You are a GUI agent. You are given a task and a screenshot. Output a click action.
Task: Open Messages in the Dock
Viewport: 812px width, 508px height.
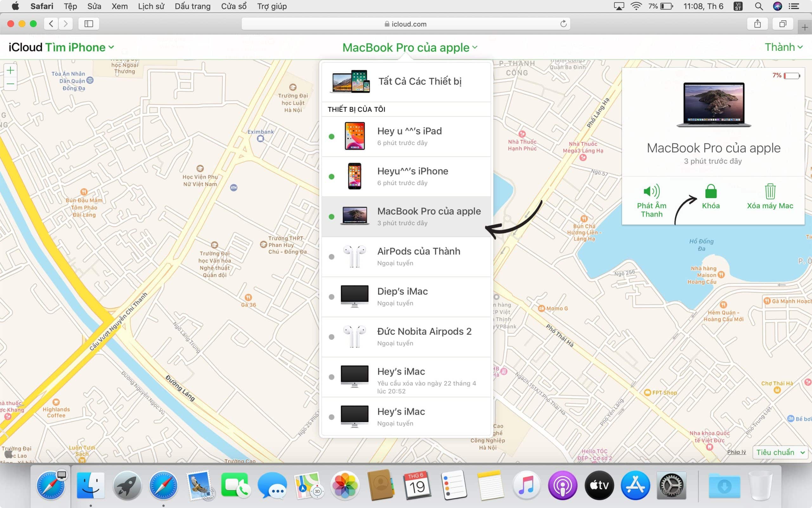click(272, 485)
